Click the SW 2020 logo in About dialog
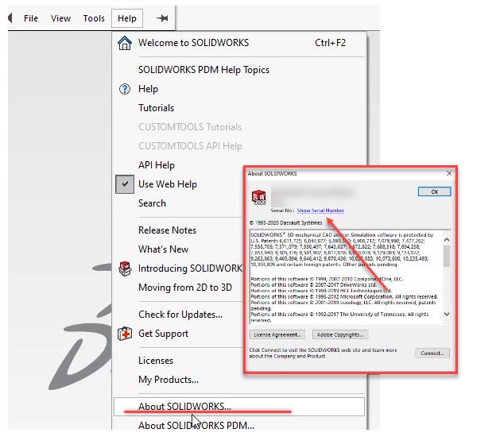The height and width of the screenshot is (448, 492). click(x=258, y=197)
